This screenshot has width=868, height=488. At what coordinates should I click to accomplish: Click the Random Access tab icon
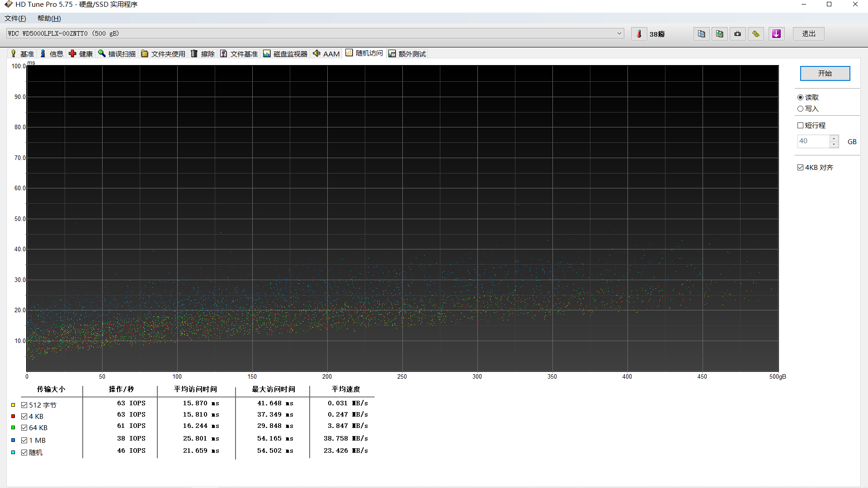pyautogui.click(x=349, y=53)
